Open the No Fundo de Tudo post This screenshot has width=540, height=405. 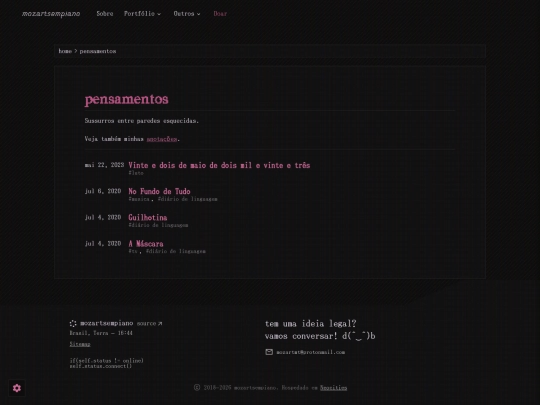click(x=159, y=191)
